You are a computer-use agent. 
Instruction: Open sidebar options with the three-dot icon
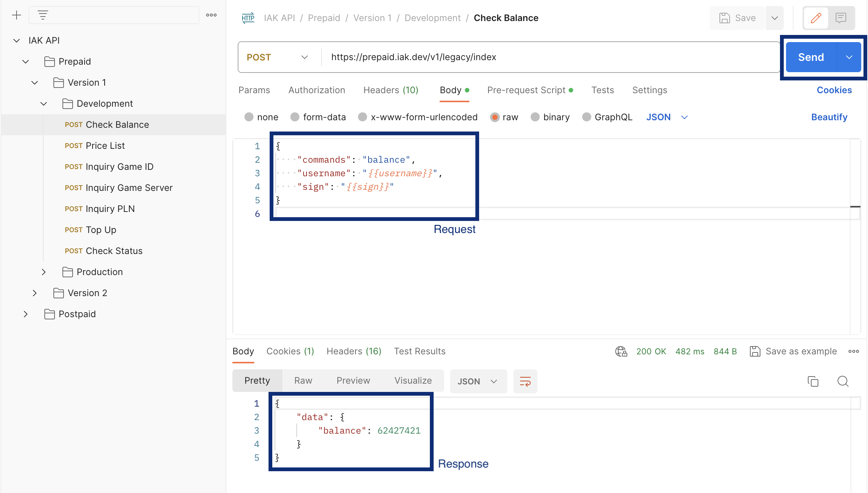(211, 15)
